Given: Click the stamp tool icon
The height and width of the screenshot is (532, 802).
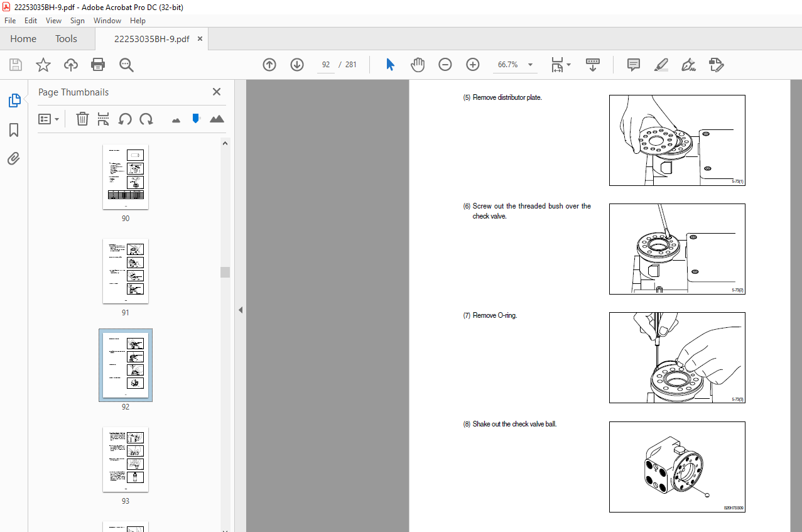Looking at the screenshot, I should 717,65.
